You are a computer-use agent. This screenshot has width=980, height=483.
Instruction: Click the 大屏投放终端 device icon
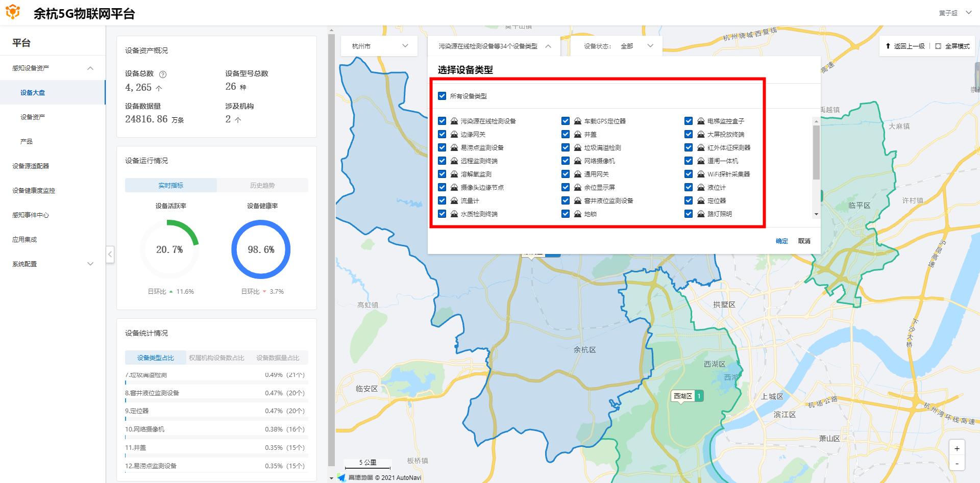(x=701, y=134)
